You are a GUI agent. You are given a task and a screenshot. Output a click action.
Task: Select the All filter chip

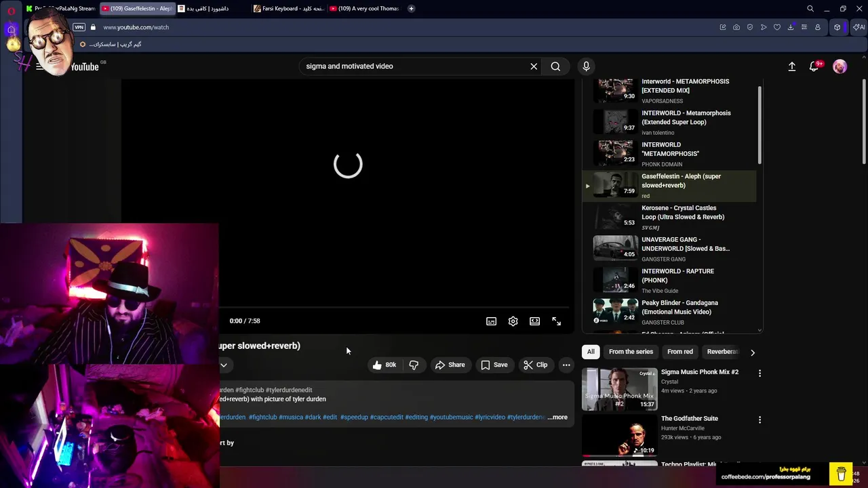tap(591, 352)
